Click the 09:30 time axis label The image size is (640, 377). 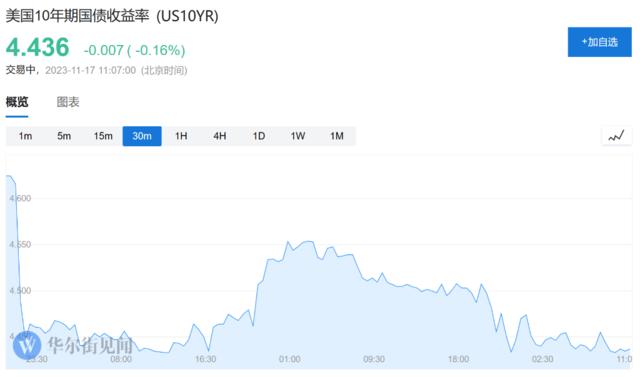click(374, 359)
